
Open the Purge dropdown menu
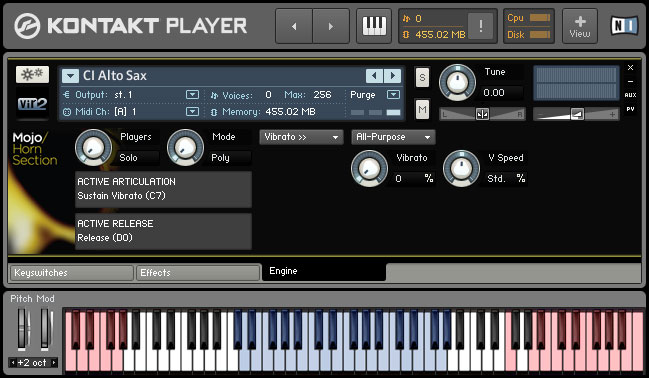point(393,95)
